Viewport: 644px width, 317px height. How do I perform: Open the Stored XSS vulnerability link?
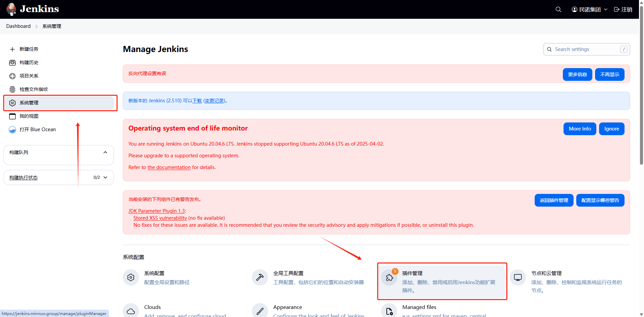click(x=160, y=218)
